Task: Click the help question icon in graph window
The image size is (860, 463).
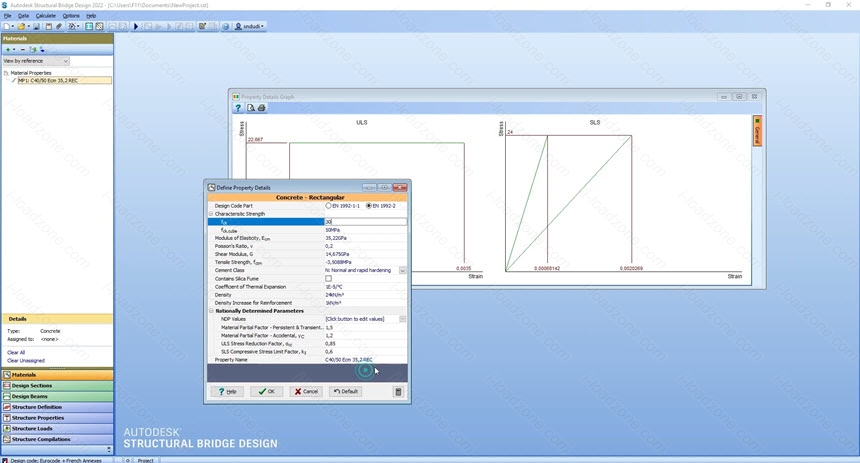Action: [x=238, y=108]
